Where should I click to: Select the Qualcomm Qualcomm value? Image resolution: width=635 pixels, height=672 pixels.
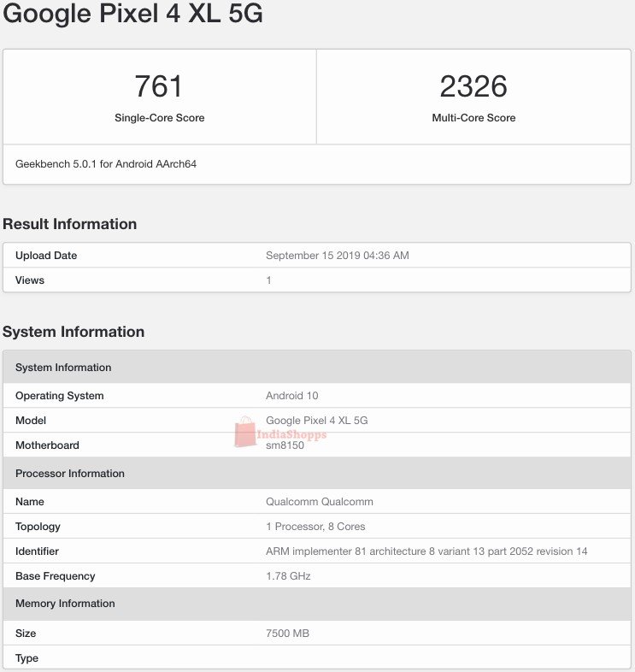[x=320, y=502]
